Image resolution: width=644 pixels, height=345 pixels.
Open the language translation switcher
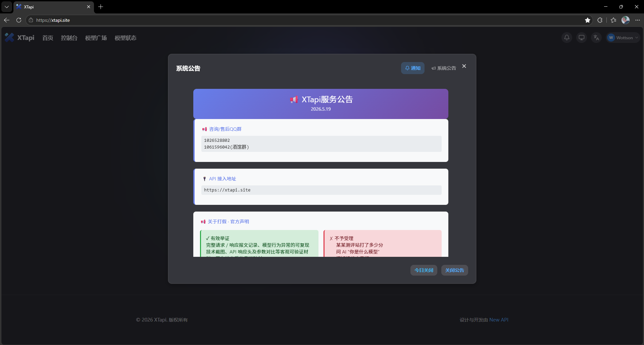coord(596,38)
